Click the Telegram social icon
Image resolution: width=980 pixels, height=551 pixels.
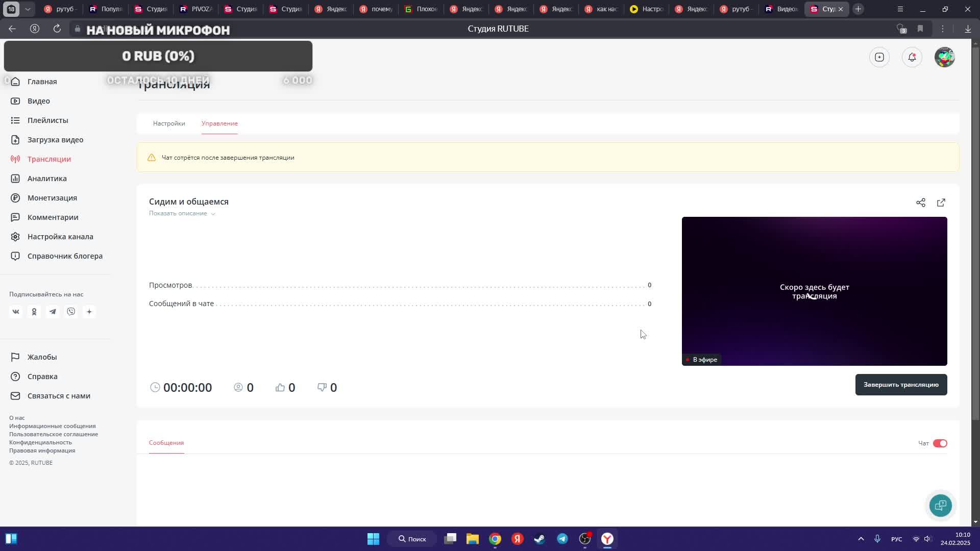tap(53, 312)
